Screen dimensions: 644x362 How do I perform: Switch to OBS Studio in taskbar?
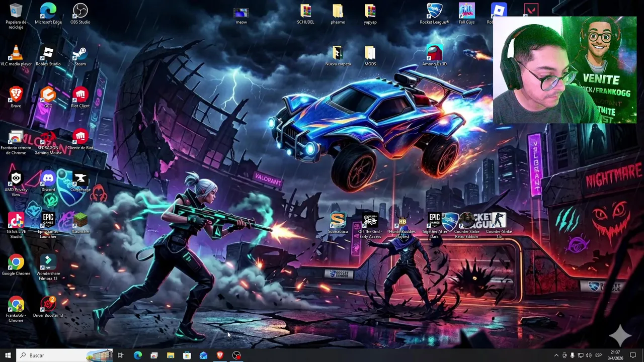(236, 355)
